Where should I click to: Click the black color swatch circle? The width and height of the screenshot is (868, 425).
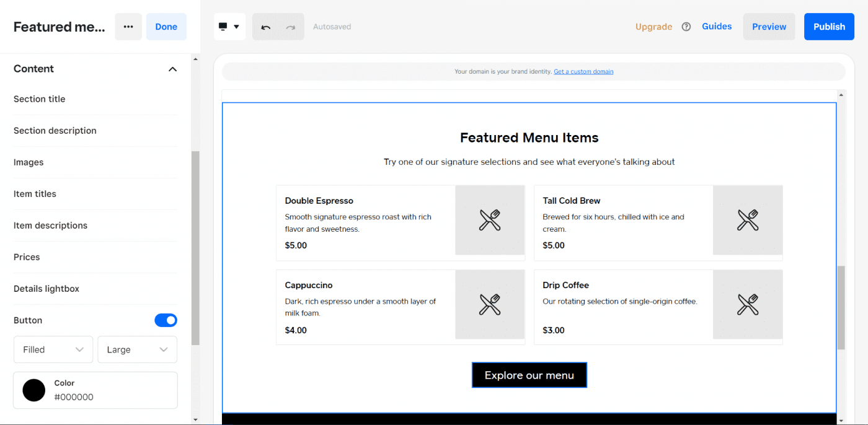pos(34,390)
